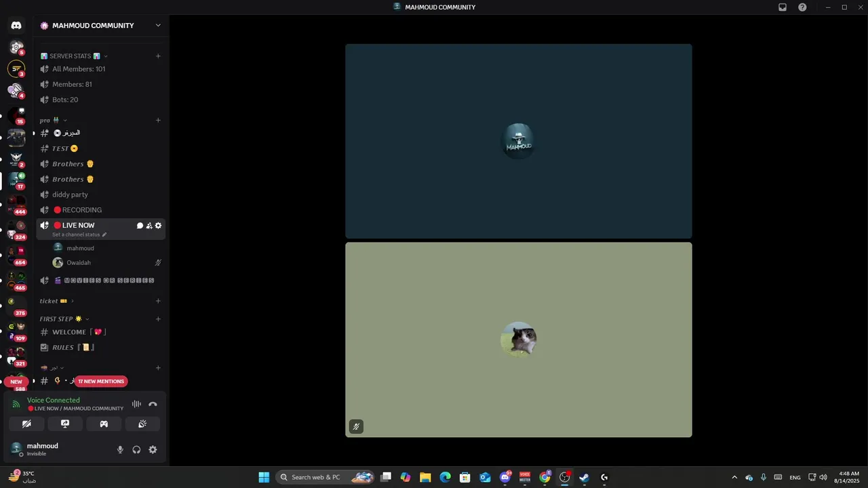Share your screen from voice panel

click(65, 424)
